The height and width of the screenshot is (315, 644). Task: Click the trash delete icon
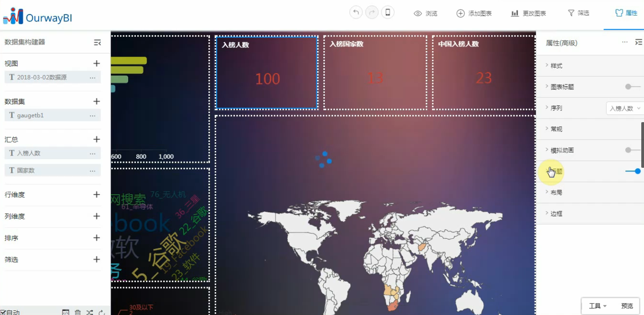pos(78,312)
